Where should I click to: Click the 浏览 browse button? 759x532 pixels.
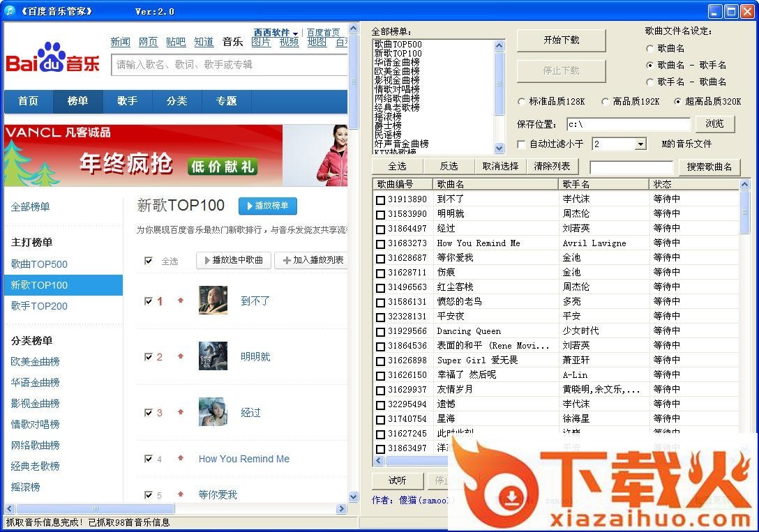[x=714, y=124]
